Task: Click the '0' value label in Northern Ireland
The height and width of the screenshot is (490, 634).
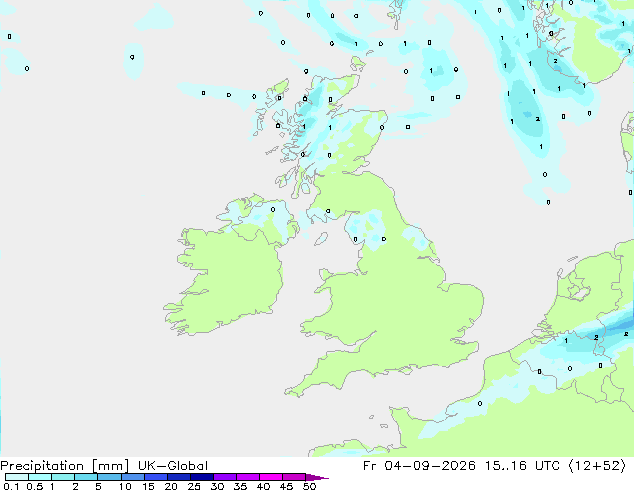Action: tap(273, 209)
